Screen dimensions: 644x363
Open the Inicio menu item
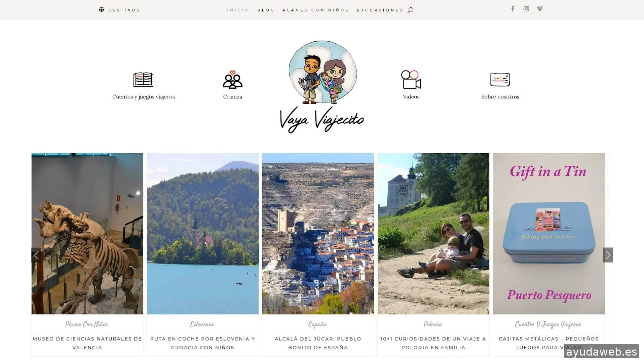pos(238,10)
